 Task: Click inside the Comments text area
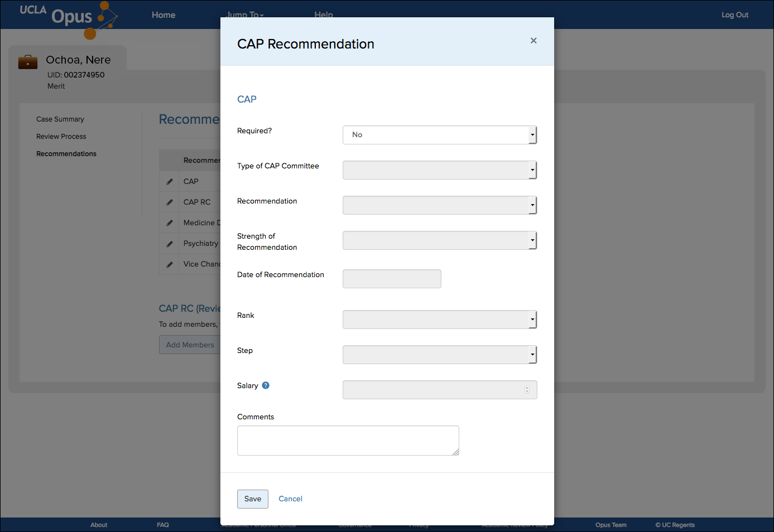pos(348,441)
